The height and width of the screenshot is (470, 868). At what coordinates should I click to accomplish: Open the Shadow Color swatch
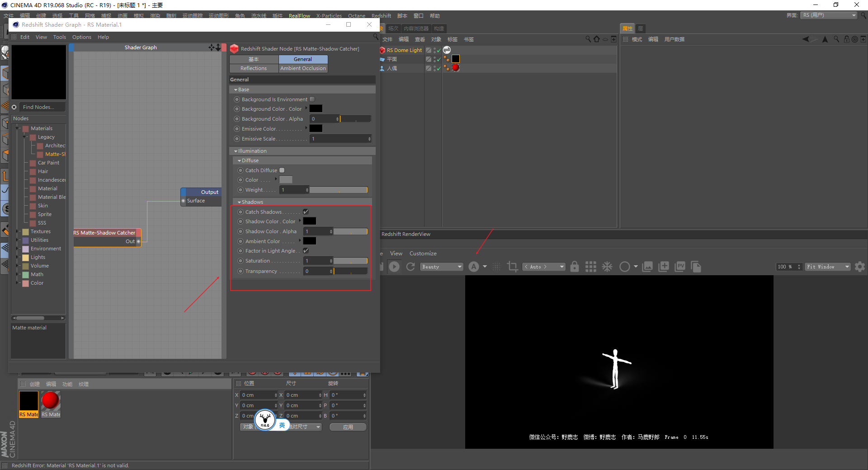(x=310, y=221)
